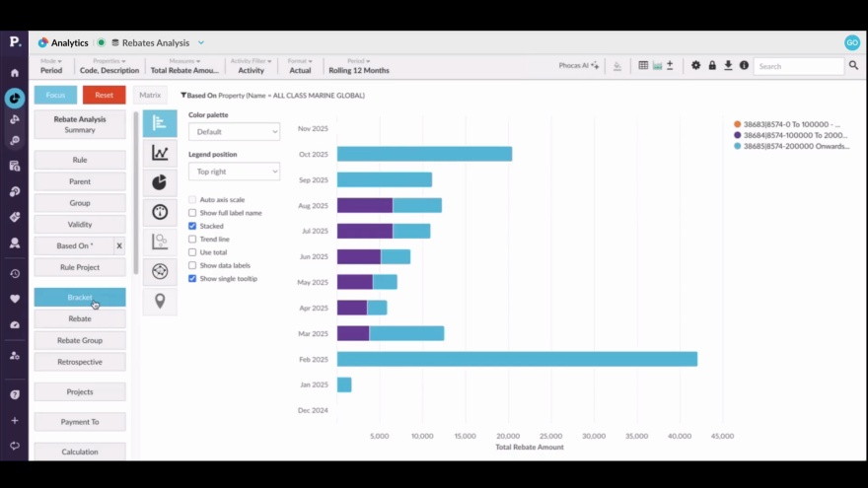
Task: Enable Show full label name checkbox
Action: (x=192, y=213)
